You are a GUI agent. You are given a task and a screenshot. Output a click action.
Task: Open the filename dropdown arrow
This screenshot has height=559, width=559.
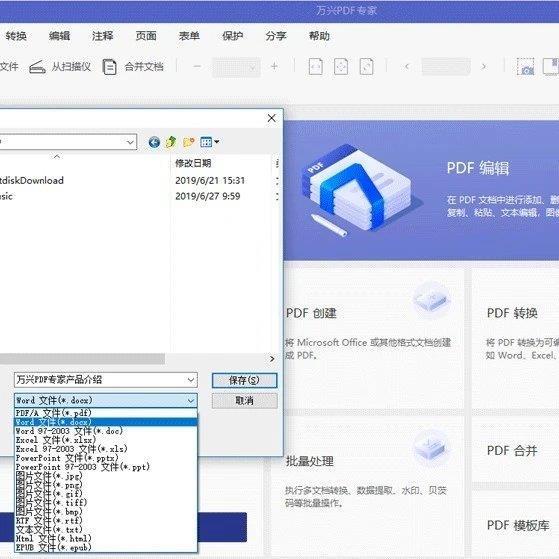tap(191, 380)
